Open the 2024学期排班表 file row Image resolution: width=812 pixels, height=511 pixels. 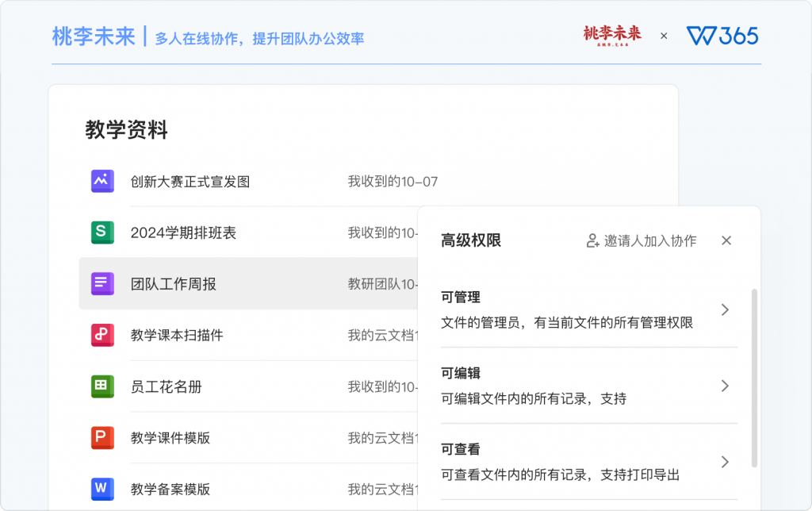248,232
